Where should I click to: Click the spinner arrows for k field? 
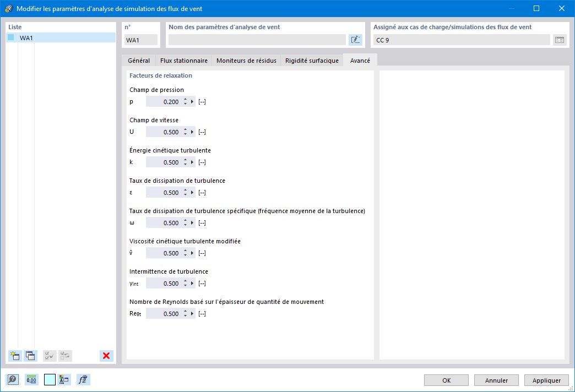tap(186, 162)
